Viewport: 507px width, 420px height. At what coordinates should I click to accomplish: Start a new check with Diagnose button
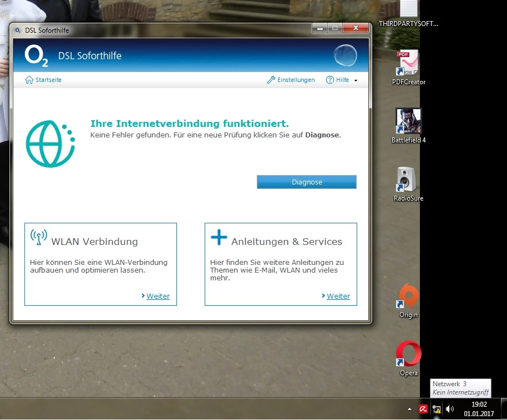point(307,182)
